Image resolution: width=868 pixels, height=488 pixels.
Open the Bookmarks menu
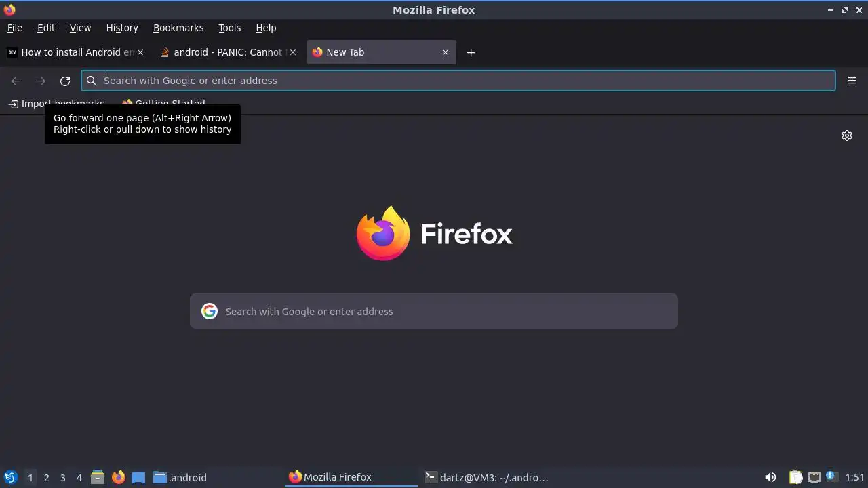(178, 28)
